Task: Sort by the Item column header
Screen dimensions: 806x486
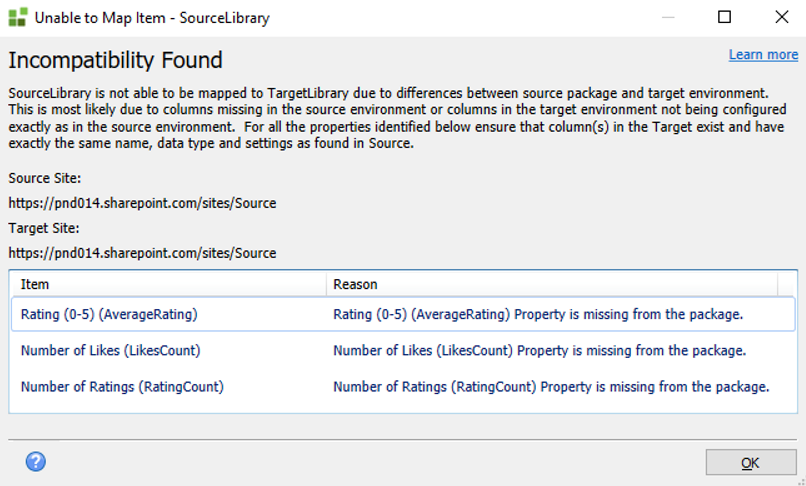Action: [167, 285]
